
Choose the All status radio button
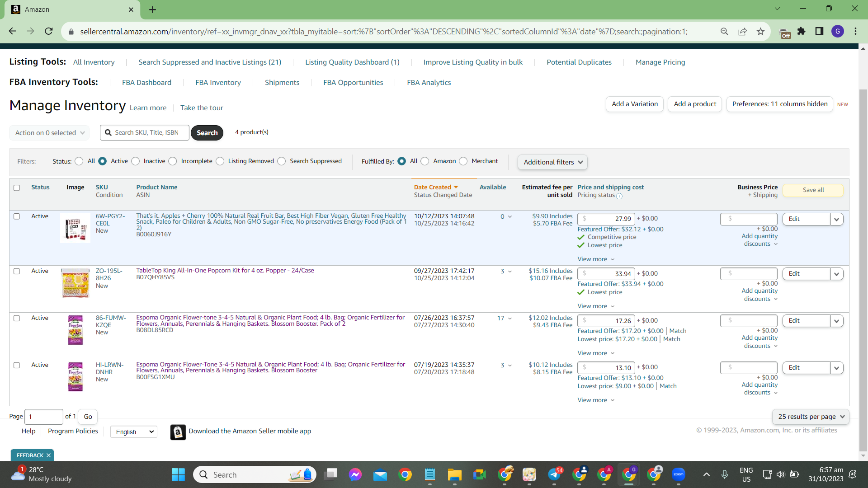click(x=79, y=161)
